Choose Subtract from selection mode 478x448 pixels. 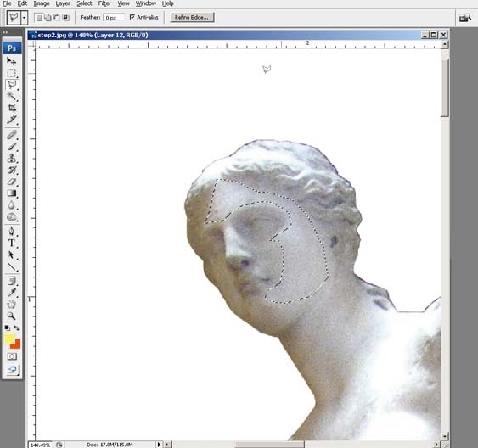[56, 17]
